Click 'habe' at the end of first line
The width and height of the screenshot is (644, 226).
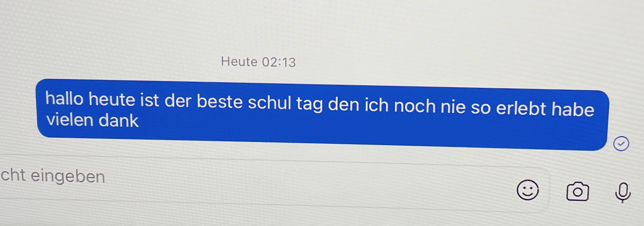pos(572,109)
